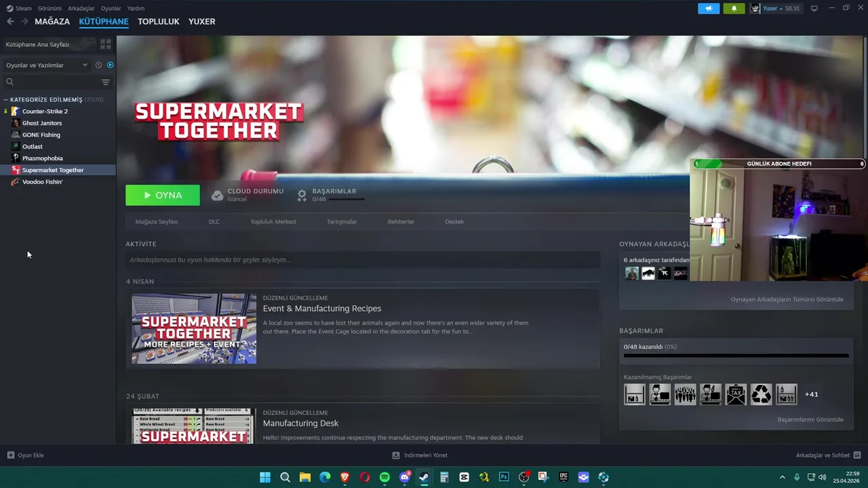Open the announcements megaphone button

click(709, 8)
